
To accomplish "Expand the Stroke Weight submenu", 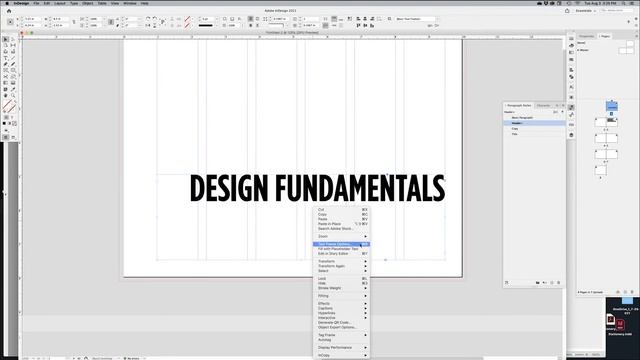I will point(342,288).
